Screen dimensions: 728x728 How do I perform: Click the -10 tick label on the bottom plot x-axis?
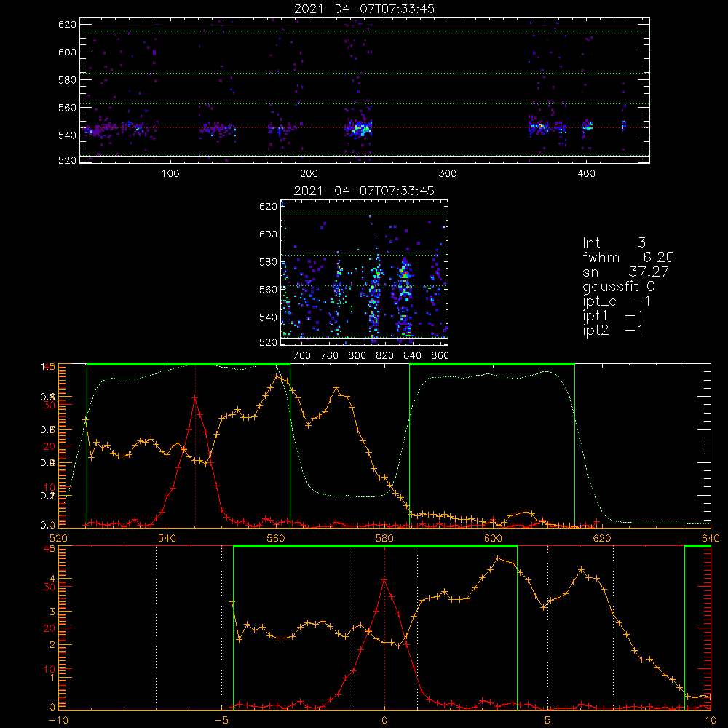[58, 720]
